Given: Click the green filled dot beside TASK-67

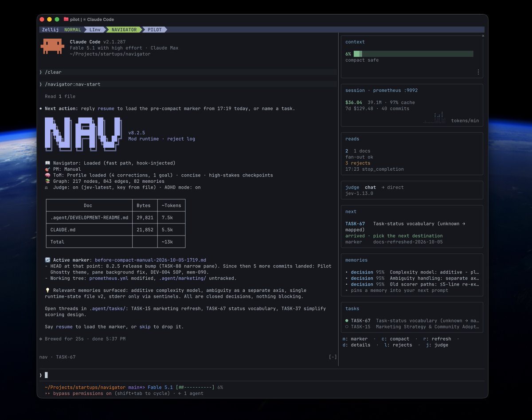Looking at the screenshot, I should coord(347,321).
